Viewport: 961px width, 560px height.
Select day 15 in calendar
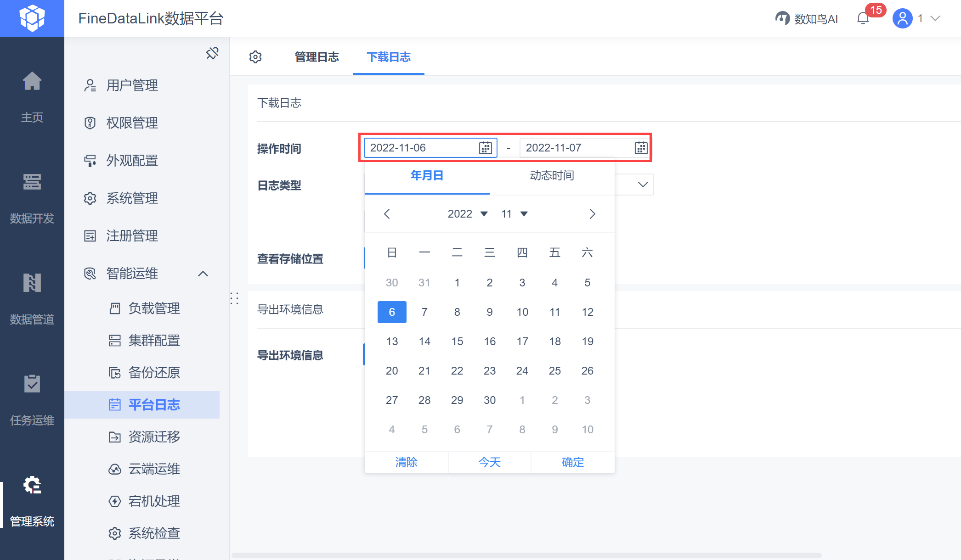[457, 342]
